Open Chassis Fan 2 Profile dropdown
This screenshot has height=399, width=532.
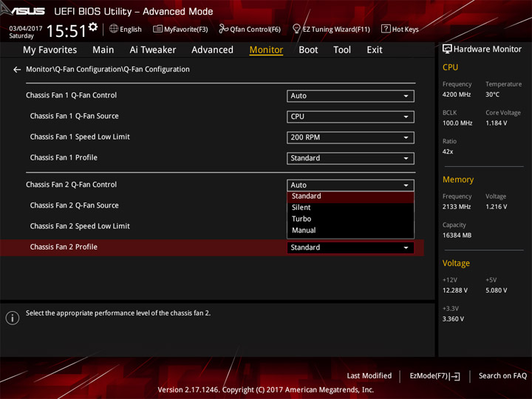350,248
